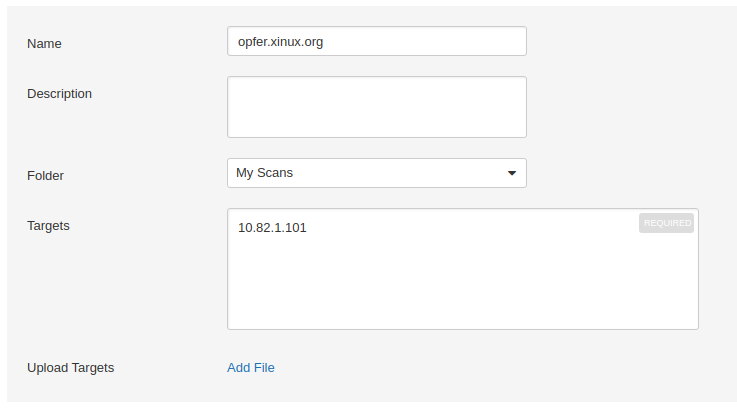The width and height of the screenshot is (737, 416).
Task: Click inside the Targets text area
Action: coord(462,269)
